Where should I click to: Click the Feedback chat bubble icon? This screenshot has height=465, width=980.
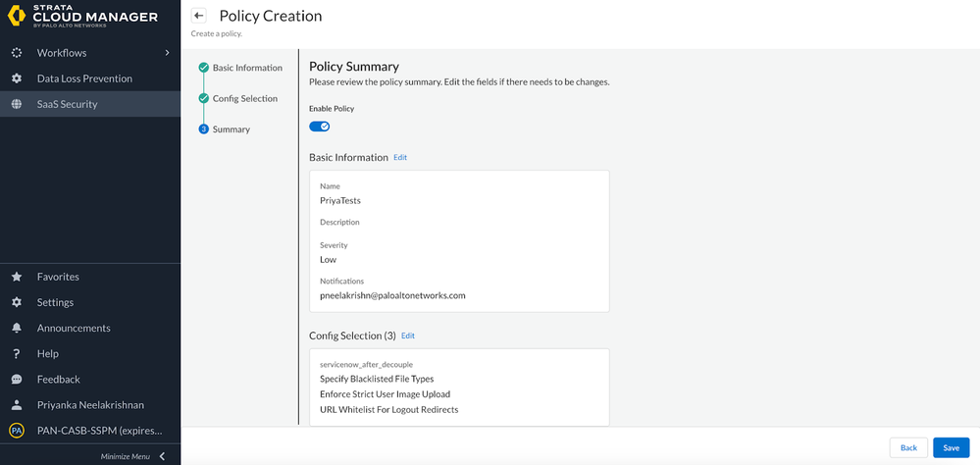(17, 379)
